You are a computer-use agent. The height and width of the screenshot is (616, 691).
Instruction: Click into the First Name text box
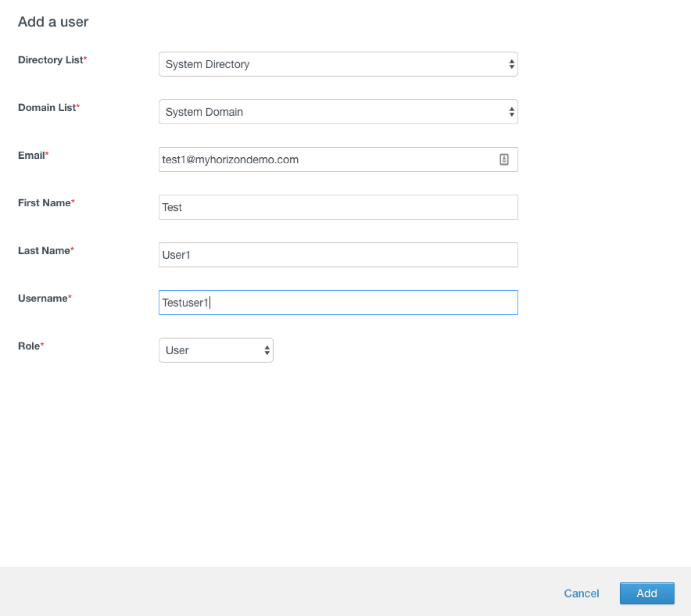(x=338, y=207)
